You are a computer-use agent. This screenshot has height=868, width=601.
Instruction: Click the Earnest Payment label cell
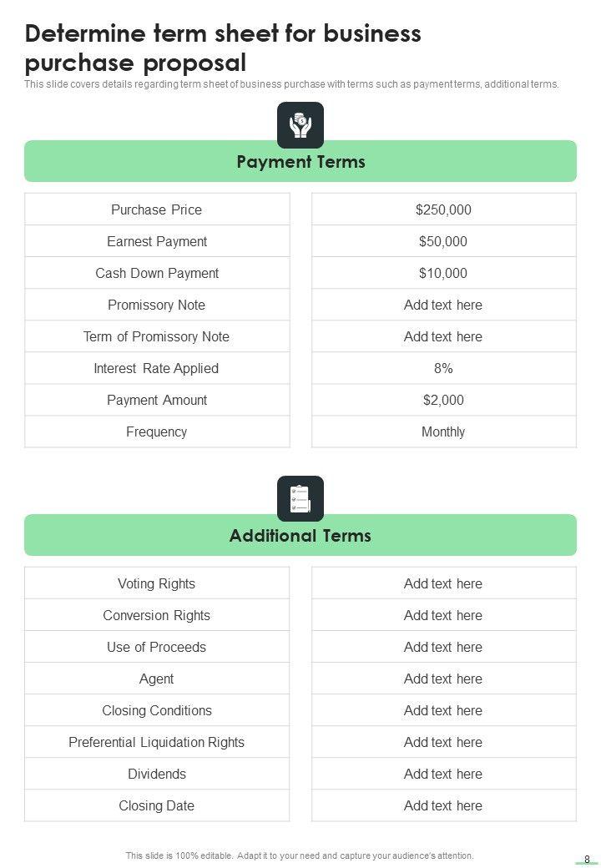click(x=157, y=241)
